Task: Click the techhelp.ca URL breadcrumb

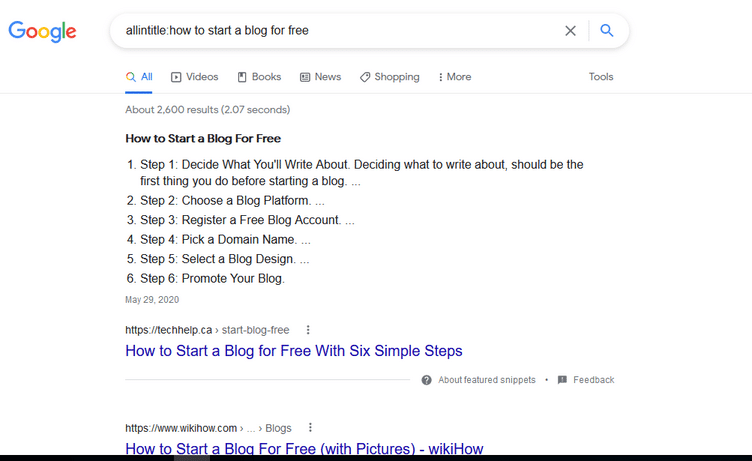Action: pyautogui.click(x=207, y=330)
